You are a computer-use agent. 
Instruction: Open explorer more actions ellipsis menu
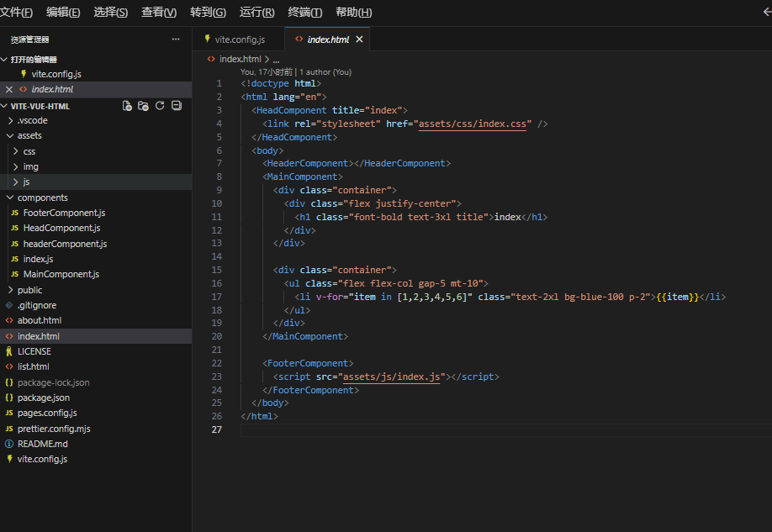[x=176, y=40]
